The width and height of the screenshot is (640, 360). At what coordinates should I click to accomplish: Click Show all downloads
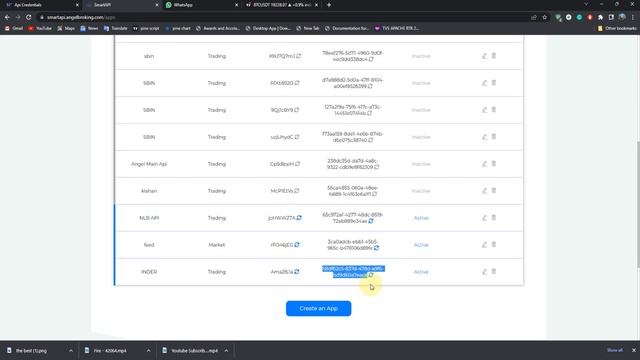click(x=615, y=350)
